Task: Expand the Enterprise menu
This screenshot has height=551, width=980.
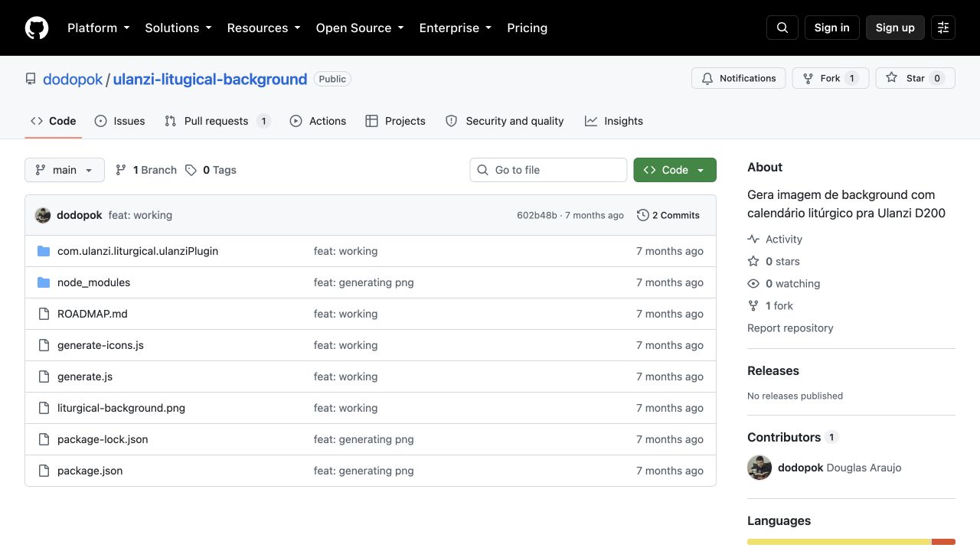Action: 456,28
